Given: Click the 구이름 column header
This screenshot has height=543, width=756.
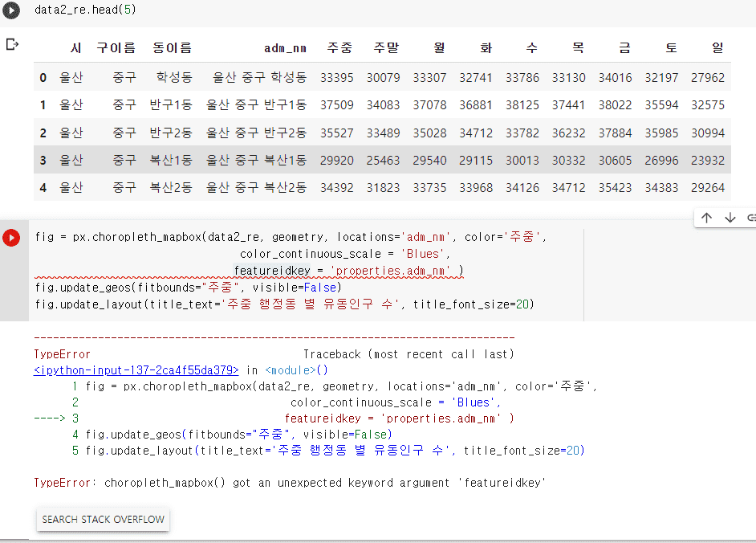Looking at the screenshot, I should click(x=116, y=47).
